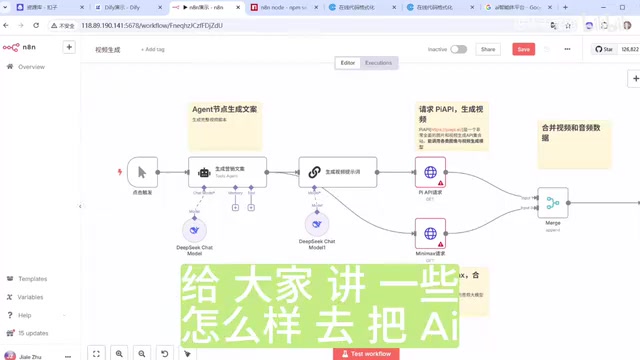Click the Add tag link
The image size is (640, 360).
(x=153, y=49)
